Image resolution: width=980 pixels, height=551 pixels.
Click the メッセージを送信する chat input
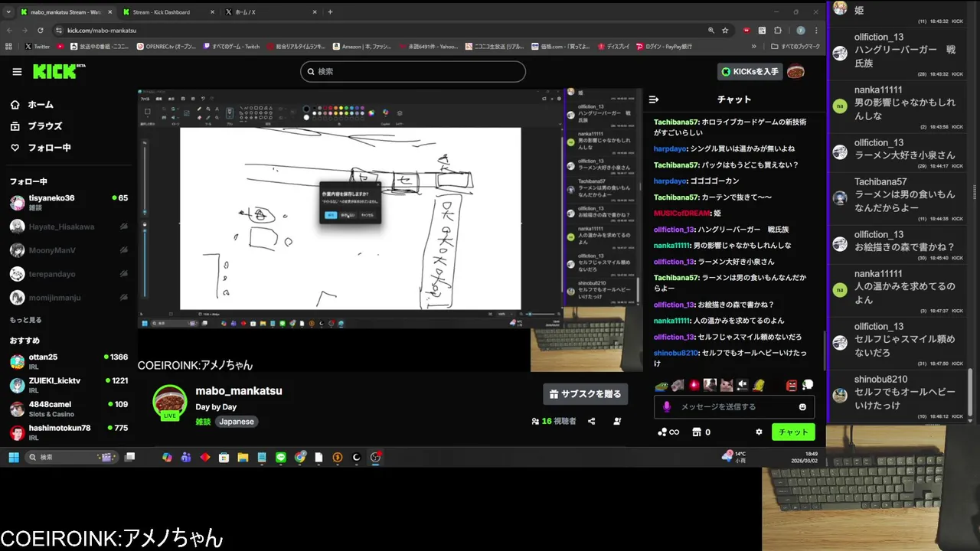tap(733, 407)
